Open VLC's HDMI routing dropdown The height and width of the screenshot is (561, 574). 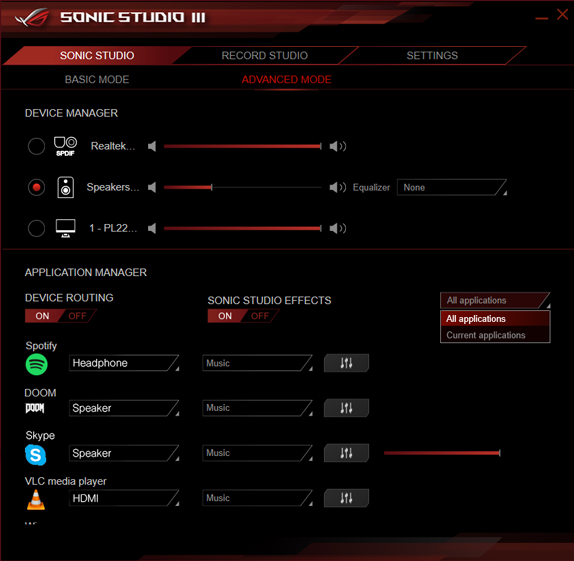(124, 498)
